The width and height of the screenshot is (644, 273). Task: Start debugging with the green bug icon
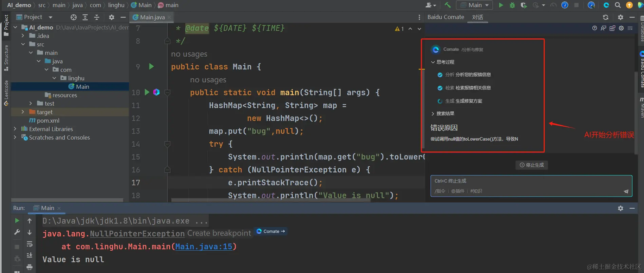tap(512, 5)
